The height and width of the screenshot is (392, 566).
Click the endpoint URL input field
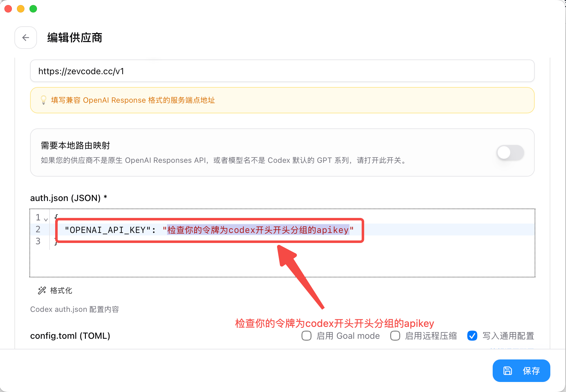tap(282, 71)
